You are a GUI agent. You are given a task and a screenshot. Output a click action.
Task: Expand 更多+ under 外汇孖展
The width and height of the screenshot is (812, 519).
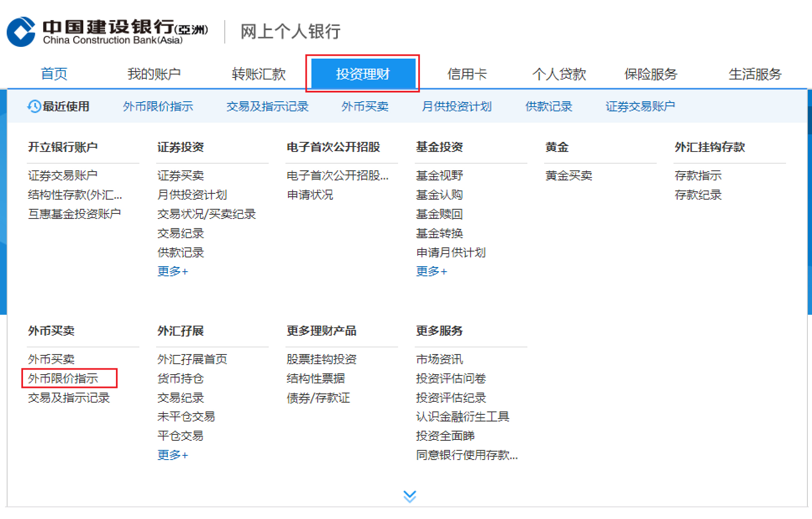click(x=173, y=455)
